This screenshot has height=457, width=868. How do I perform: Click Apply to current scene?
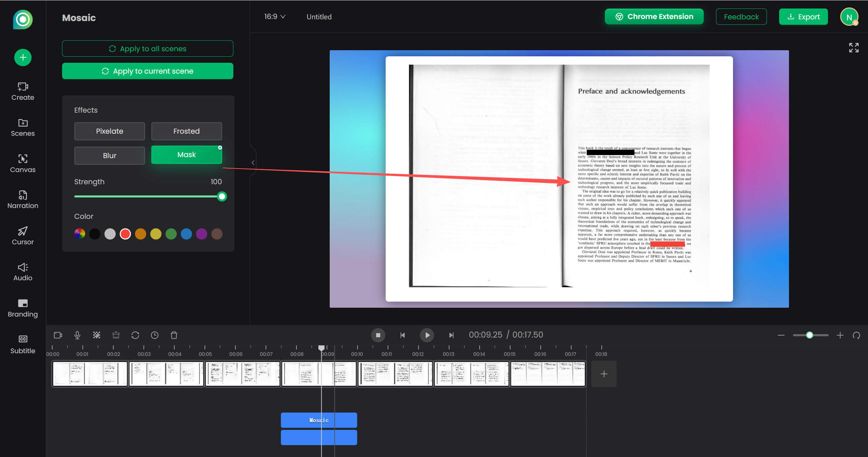pyautogui.click(x=148, y=71)
